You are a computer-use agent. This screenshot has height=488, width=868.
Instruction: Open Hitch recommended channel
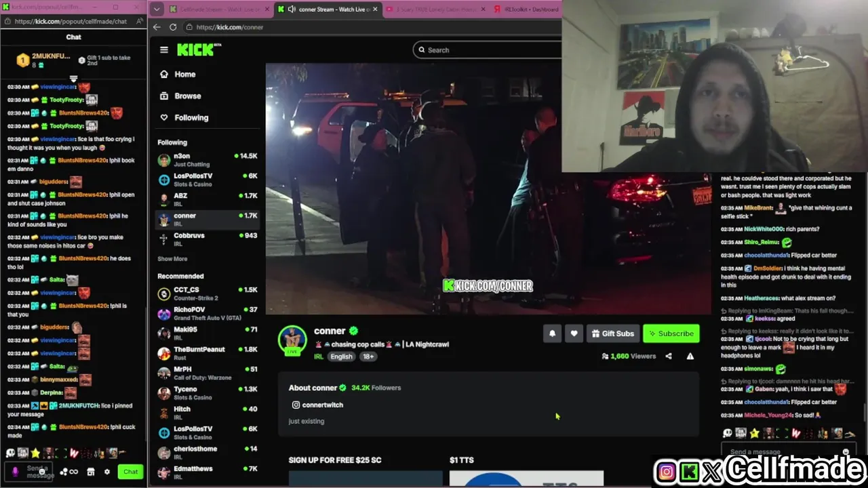point(208,413)
